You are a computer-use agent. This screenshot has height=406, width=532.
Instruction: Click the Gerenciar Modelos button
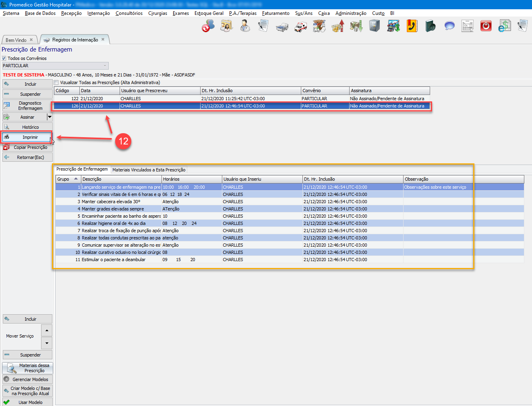27,379
